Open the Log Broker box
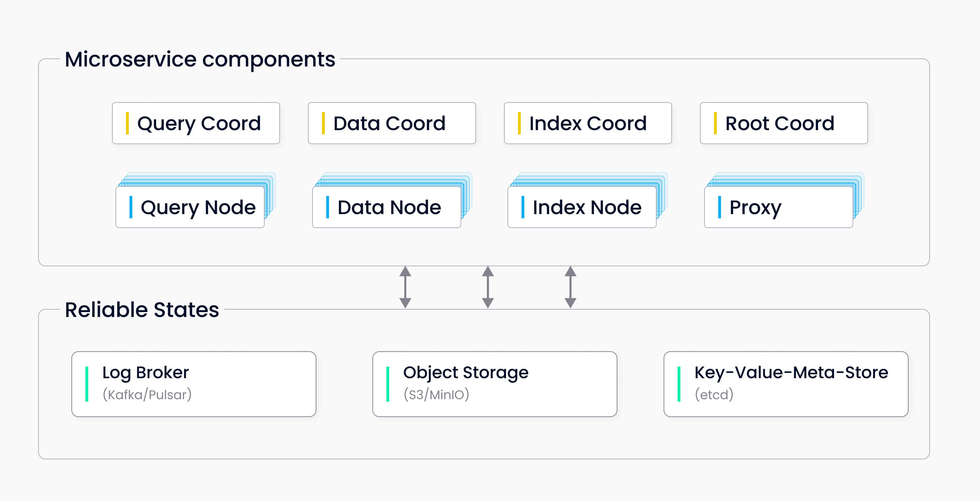Image resolution: width=980 pixels, height=501 pixels. [194, 384]
